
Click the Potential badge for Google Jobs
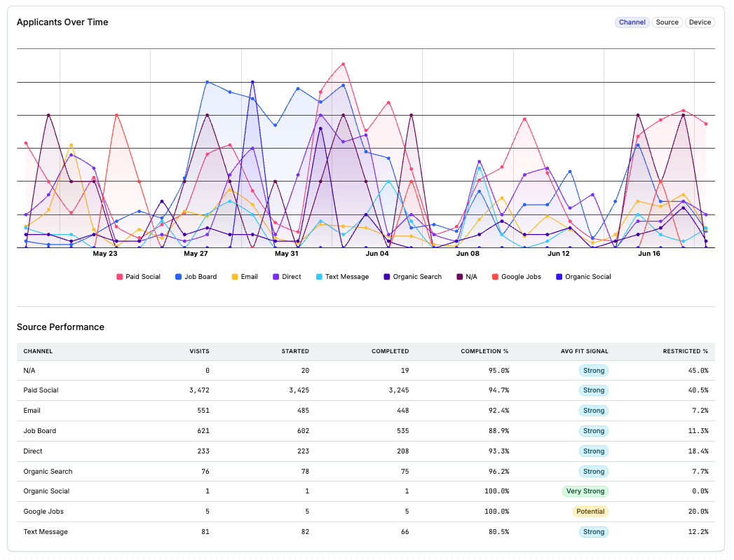click(590, 512)
